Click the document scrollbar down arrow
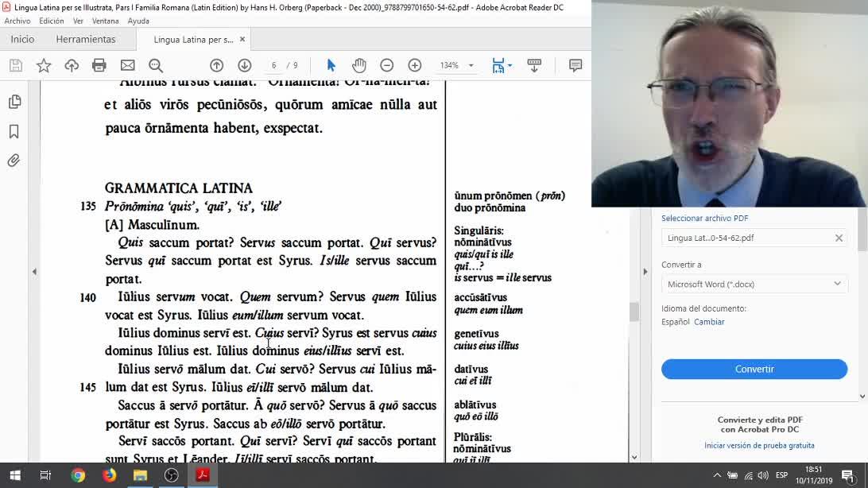This screenshot has width=868, height=488. coord(634,457)
